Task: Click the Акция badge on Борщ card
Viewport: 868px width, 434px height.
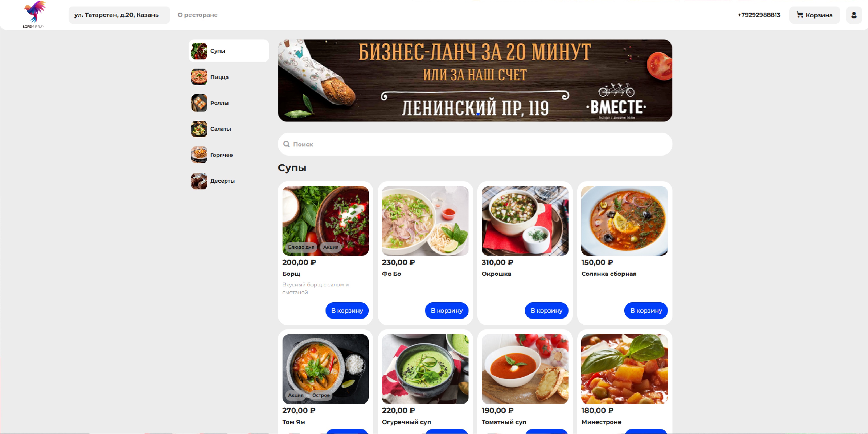Action: tap(331, 247)
